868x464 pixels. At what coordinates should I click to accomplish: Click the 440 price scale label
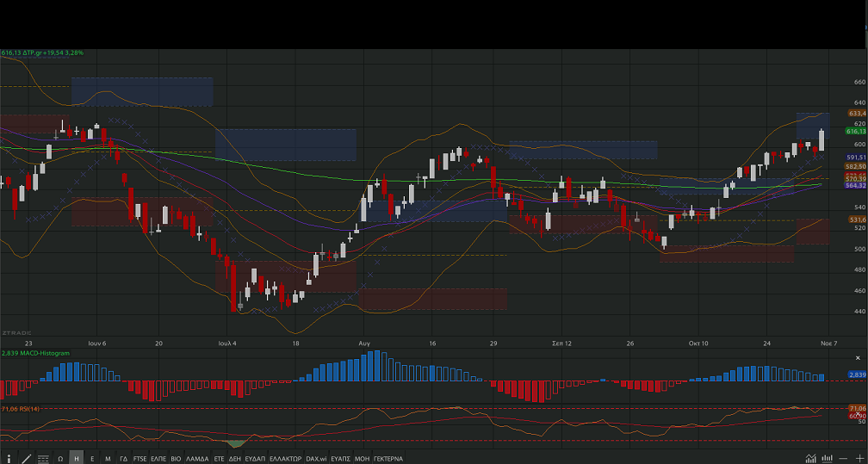(859, 311)
